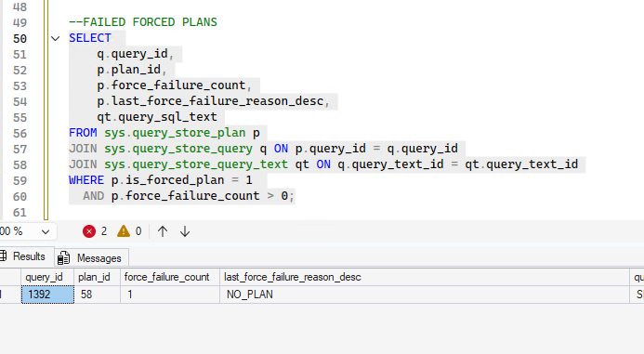Go to previous issue with up arrow

tap(163, 231)
